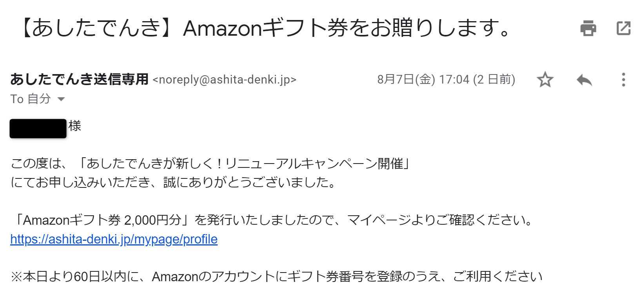This screenshot has width=644, height=300.
Task: Open the ashita-denki.jp mypage profile link
Action: click(114, 239)
